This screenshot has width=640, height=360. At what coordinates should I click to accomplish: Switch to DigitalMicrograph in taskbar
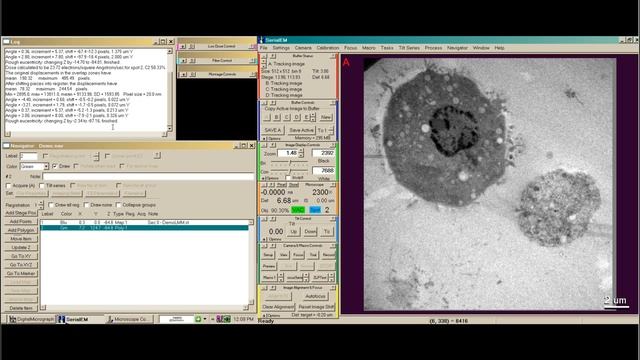(31, 319)
